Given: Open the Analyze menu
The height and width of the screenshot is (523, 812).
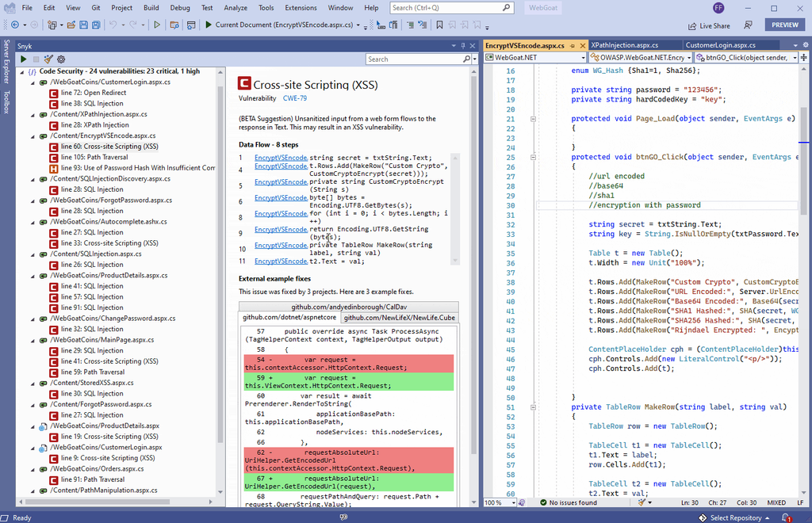Looking at the screenshot, I should click(236, 8).
